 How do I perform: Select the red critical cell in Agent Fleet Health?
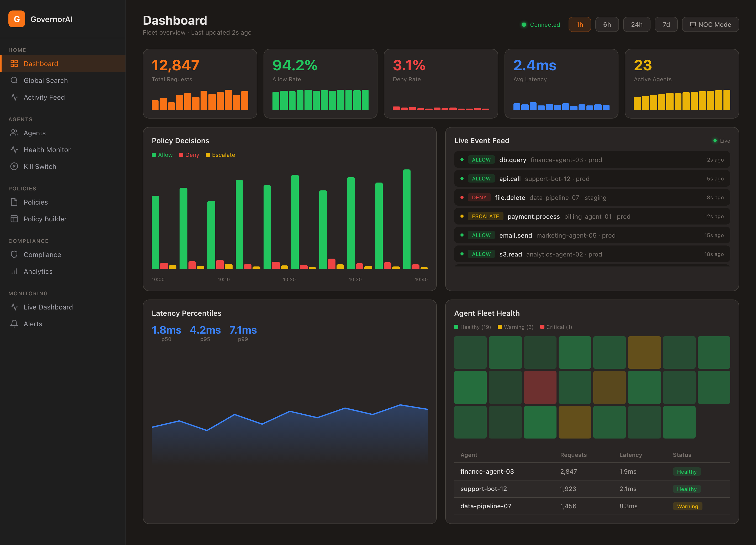pos(540,387)
